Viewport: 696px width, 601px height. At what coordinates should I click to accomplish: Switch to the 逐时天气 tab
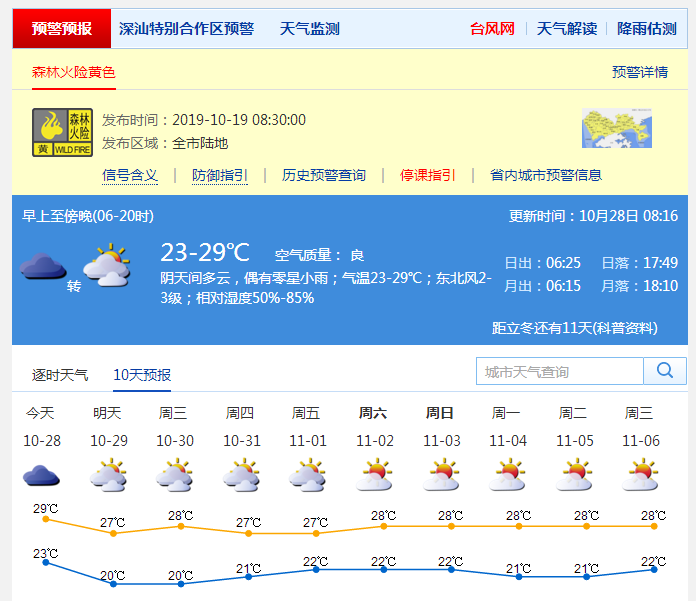coord(60,375)
